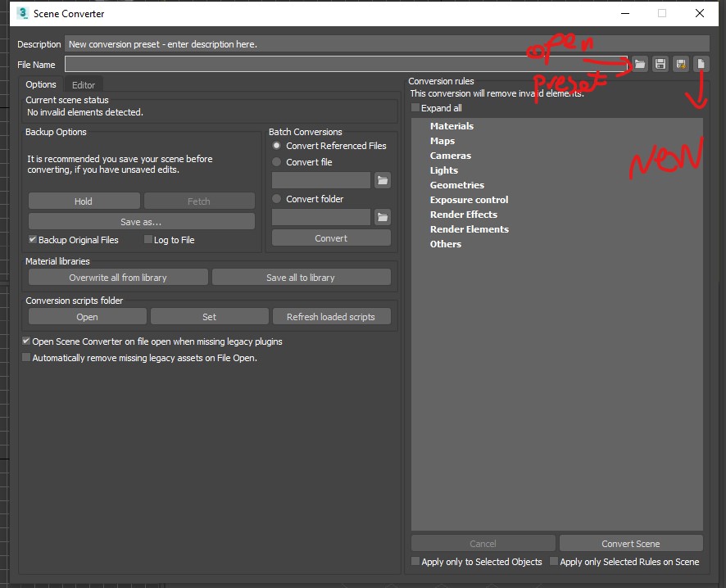Select the Convert folder radio button
This screenshot has height=588, width=726.
[277, 199]
